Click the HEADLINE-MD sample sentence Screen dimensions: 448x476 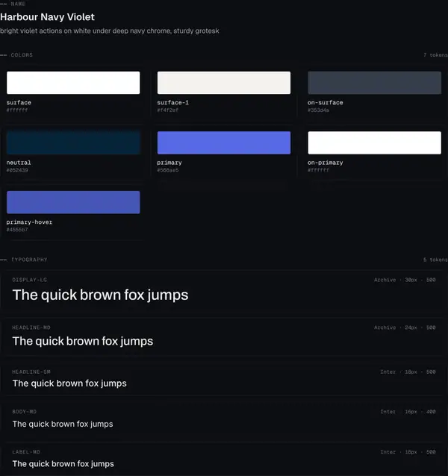click(83, 341)
